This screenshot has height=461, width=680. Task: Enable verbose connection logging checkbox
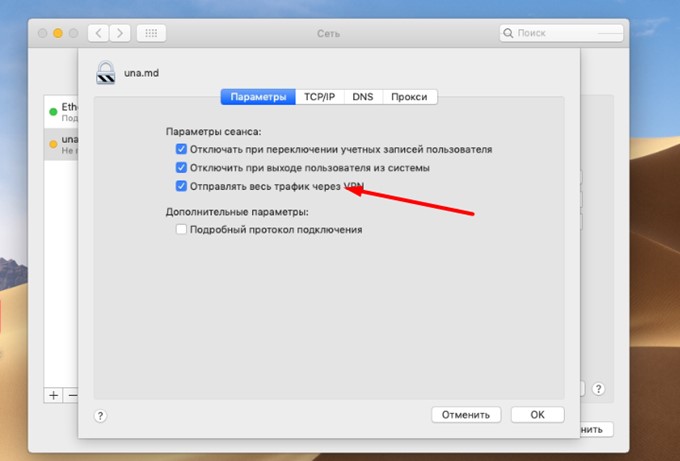click(x=181, y=229)
